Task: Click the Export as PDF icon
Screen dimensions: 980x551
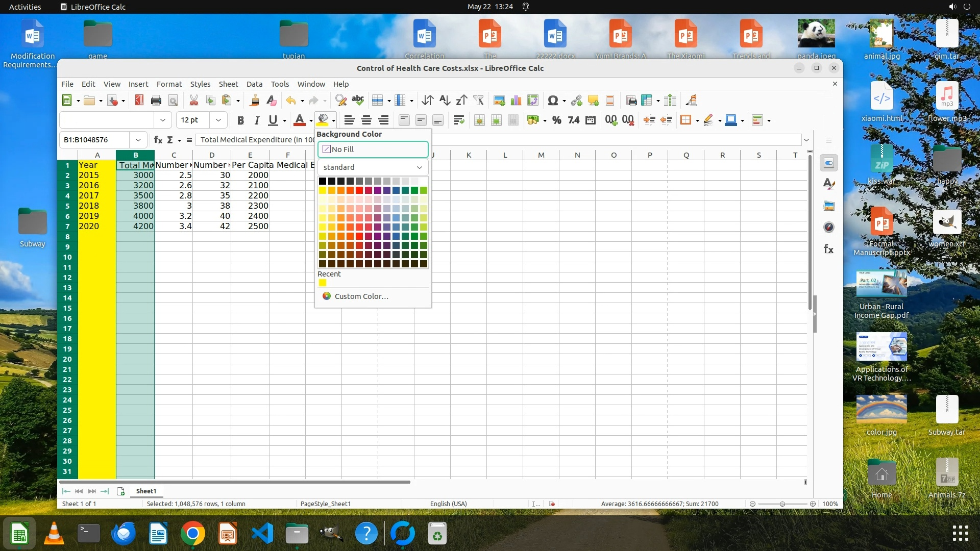Action: pos(139,101)
